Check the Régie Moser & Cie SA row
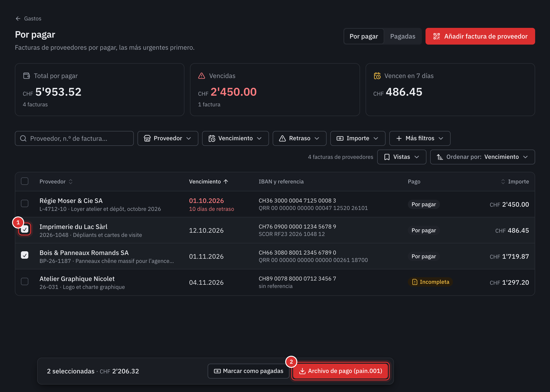This screenshot has height=392, width=550. 25,203
